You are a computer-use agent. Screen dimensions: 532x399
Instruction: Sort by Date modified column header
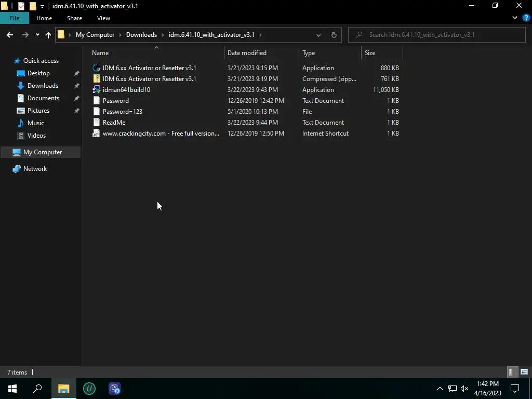(262, 53)
